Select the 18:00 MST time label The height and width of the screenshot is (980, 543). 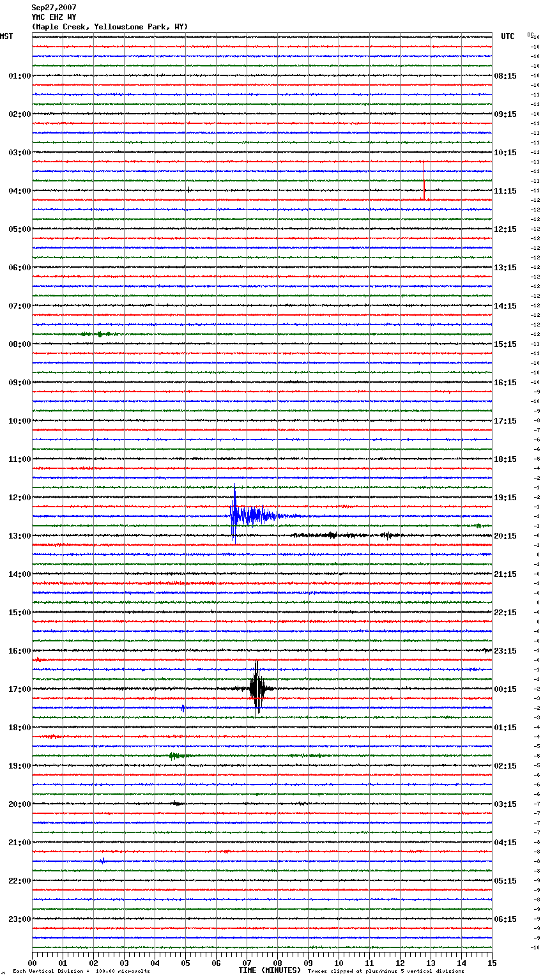click(20, 728)
